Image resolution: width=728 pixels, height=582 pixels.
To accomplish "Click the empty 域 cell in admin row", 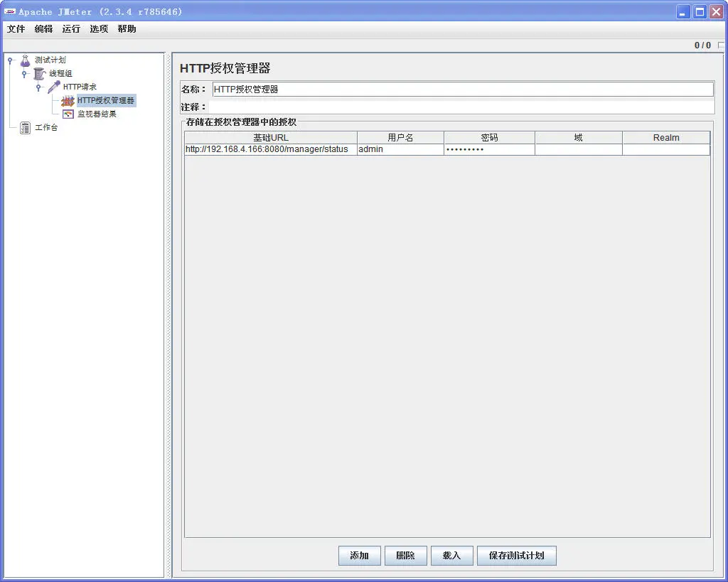I will 579,149.
